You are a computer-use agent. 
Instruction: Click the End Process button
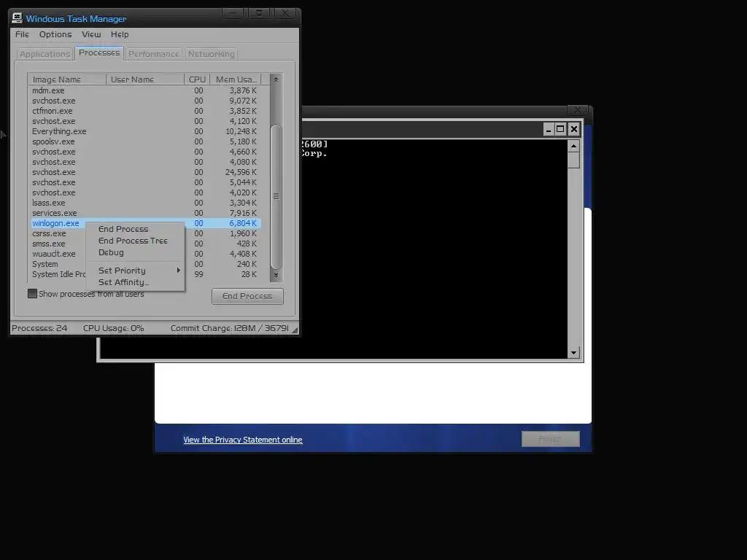pyautogui.click(x=247, y=296)
